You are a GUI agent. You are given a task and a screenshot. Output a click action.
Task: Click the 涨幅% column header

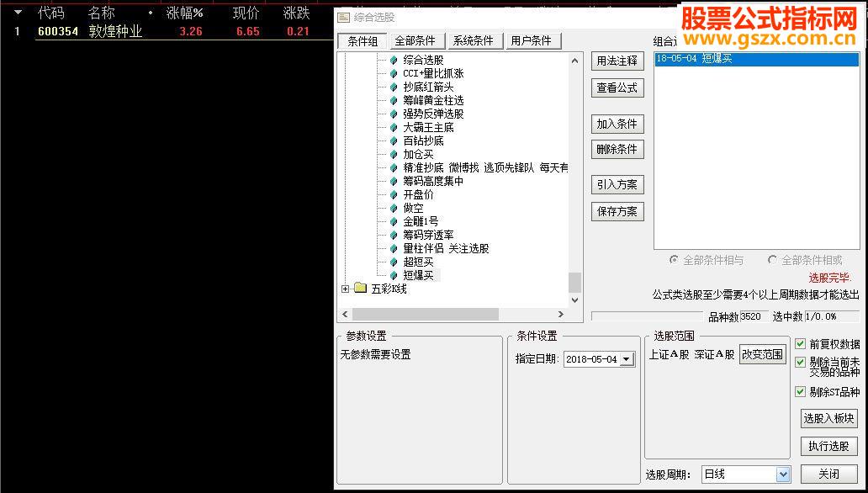click(x=185, y=13)
